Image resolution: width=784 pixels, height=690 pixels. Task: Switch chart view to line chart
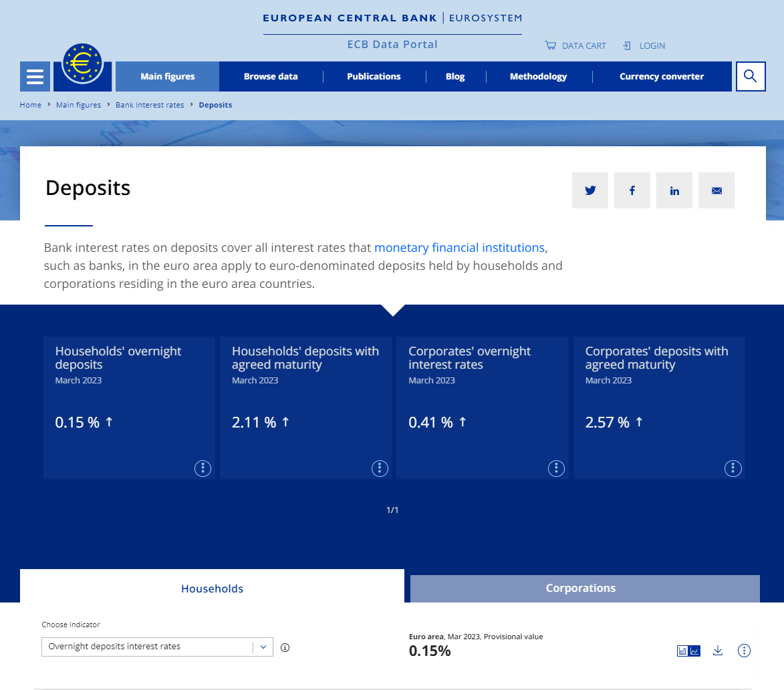tap(694, 650)
